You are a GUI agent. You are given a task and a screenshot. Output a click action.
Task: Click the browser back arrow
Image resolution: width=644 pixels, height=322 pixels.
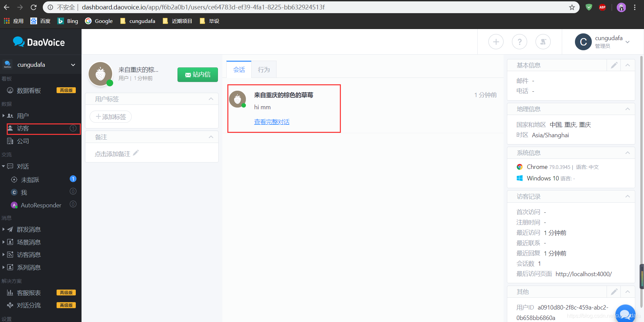[7, 7]
